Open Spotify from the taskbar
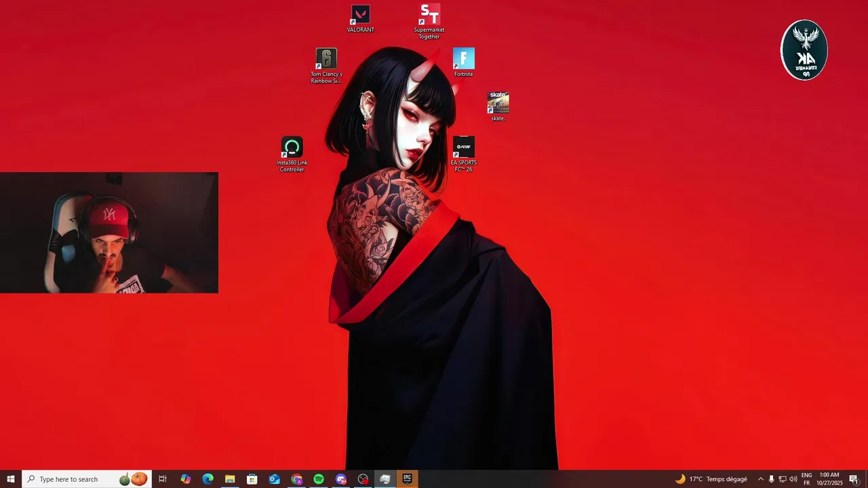The image size is (868, 488). (319, 479)
